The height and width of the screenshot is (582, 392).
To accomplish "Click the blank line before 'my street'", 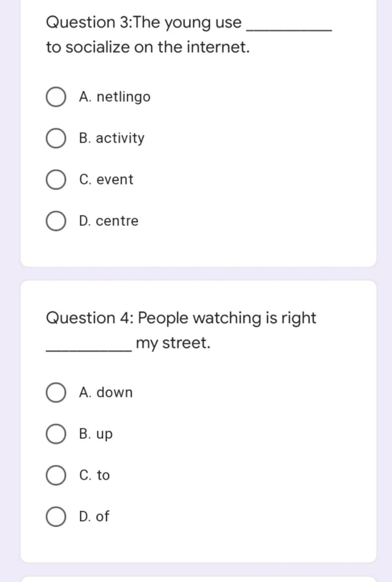I will click(89, 350).
